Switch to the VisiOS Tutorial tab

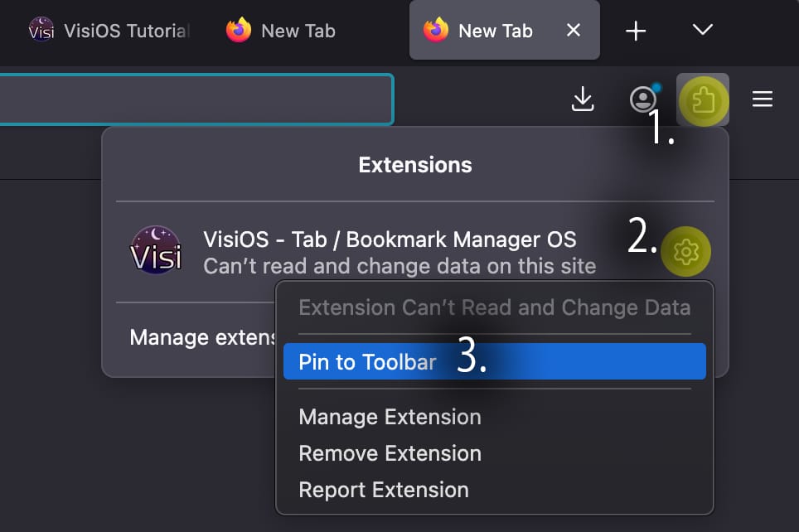pyautogui.click(x=109, y=31)
